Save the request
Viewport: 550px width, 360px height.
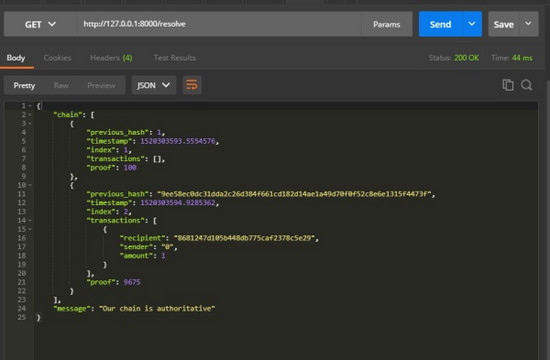pyautogui.click(x=504, y=24)
